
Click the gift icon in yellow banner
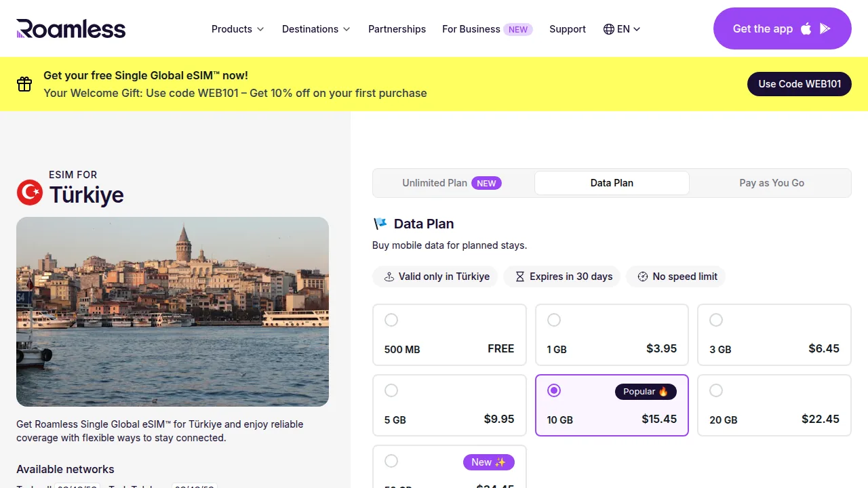coord(24,84)
